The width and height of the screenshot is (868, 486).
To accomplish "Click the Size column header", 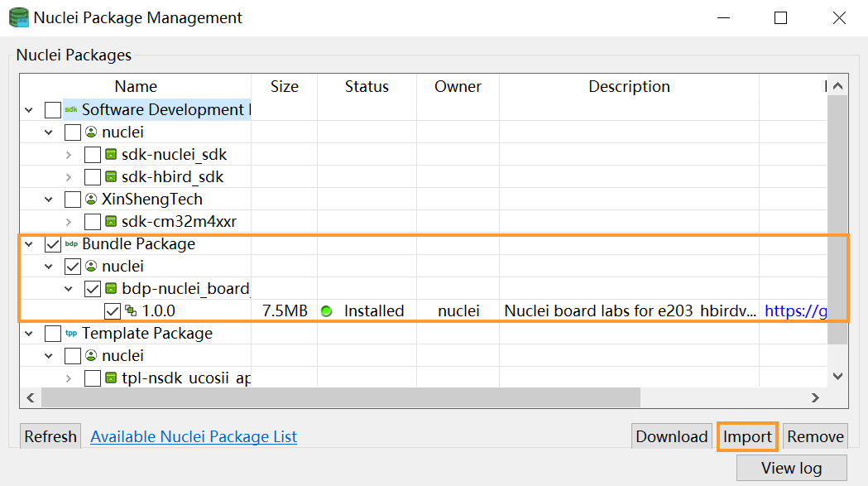I will 284,87.
